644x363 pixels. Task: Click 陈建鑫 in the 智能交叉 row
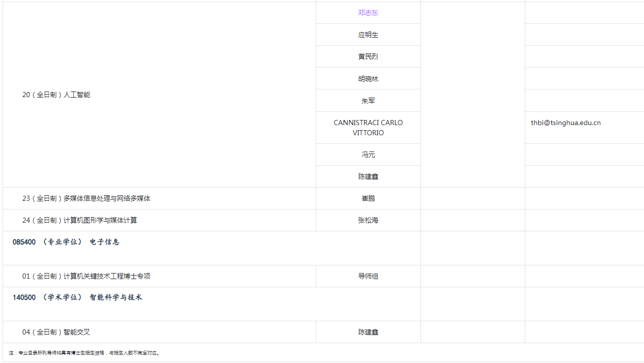[368, 332]
